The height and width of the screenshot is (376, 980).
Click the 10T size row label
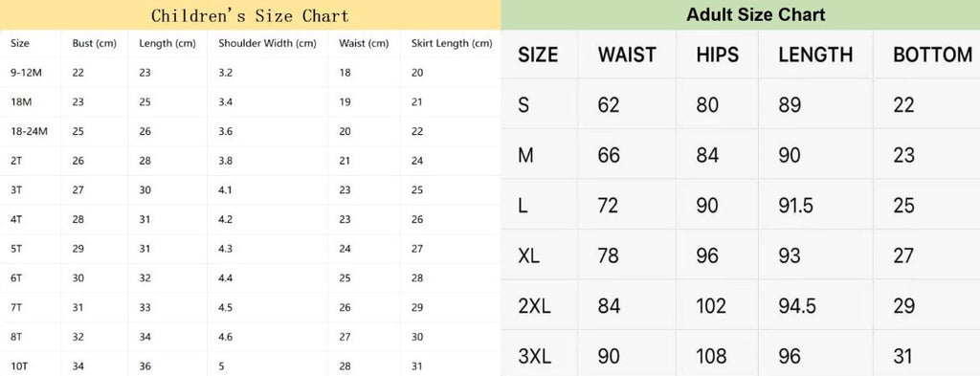(x=19, y=366)
